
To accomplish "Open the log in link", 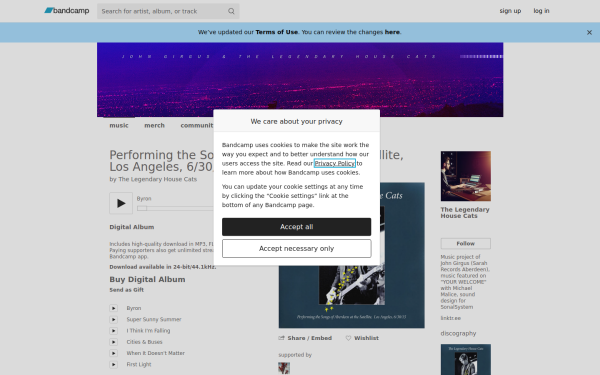I will [x=541, y=11].
